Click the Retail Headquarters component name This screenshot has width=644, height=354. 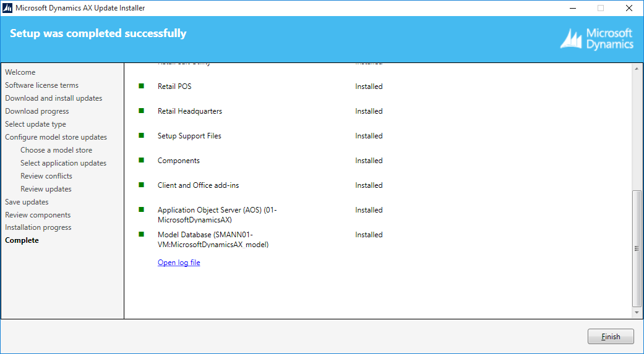pos(190,111)
